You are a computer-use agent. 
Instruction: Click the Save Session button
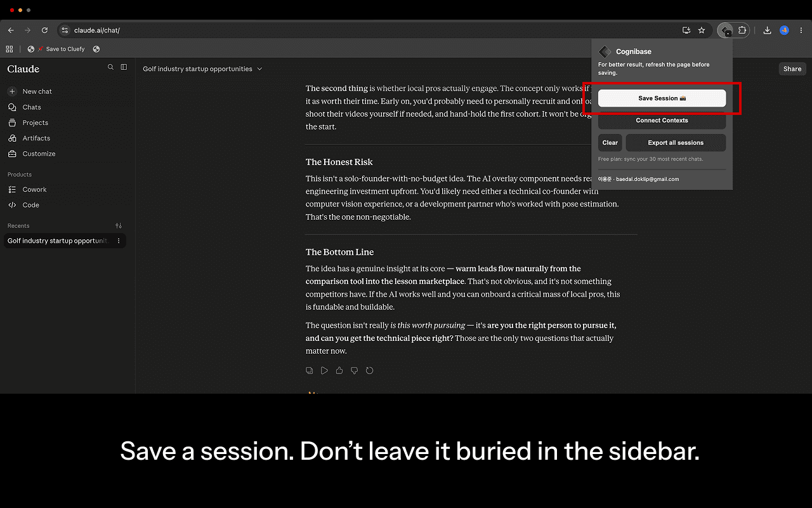(662, 98)
